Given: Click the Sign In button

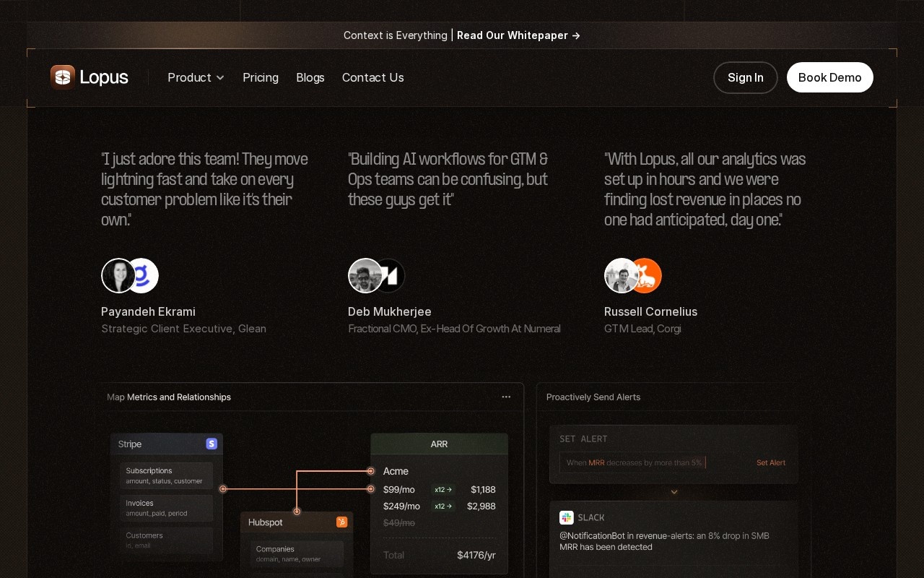Looking at the screenshot, I should click(746, 77).
